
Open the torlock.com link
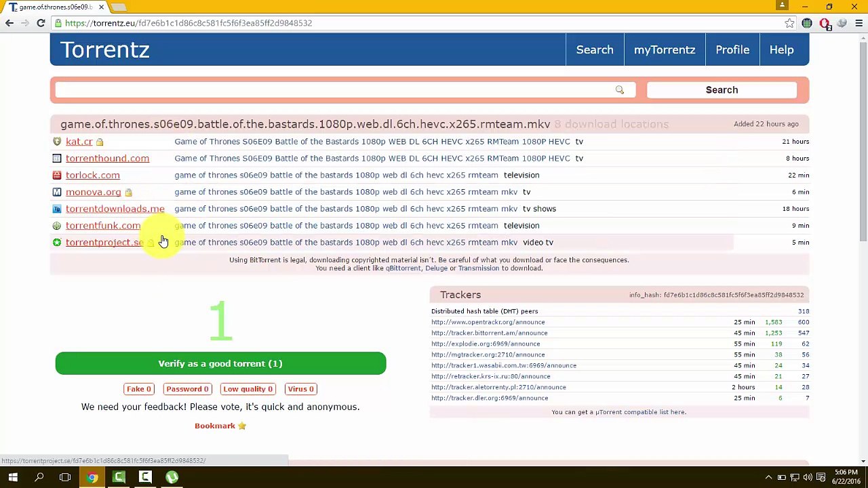(92, 175)
